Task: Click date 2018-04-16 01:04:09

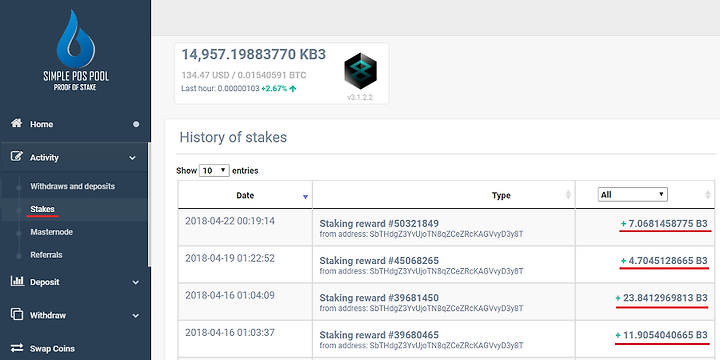Action: coord(230,295)
